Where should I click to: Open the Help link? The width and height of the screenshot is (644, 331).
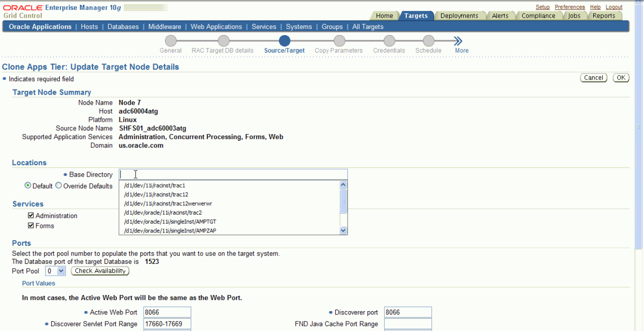[x=595, y=7]
